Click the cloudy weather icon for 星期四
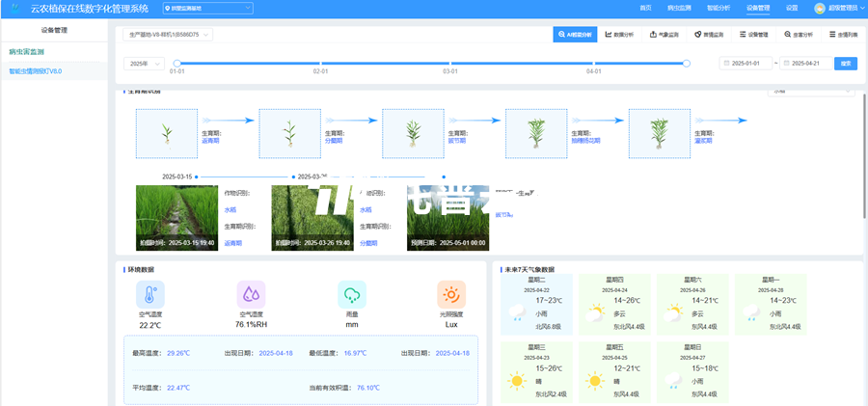This screenshot has width=868, height=406. pyautogui.click(x=595, y=312)
